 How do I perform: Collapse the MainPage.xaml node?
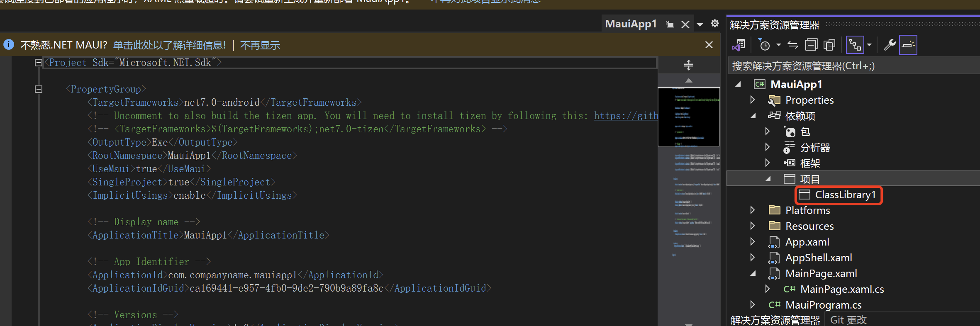click(753, 273)
